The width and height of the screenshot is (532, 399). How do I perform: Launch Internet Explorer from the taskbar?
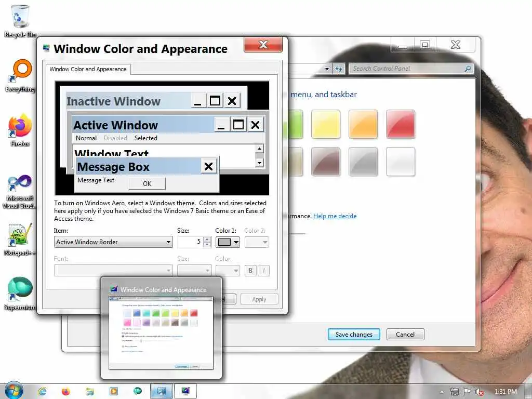[x=43, y=391]
